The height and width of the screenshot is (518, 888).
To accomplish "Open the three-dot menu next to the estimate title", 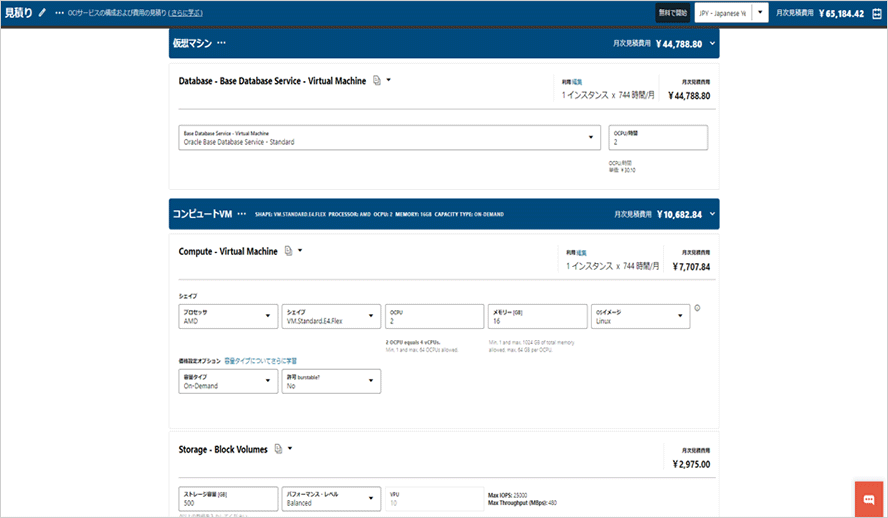I will tap(59, 12).
